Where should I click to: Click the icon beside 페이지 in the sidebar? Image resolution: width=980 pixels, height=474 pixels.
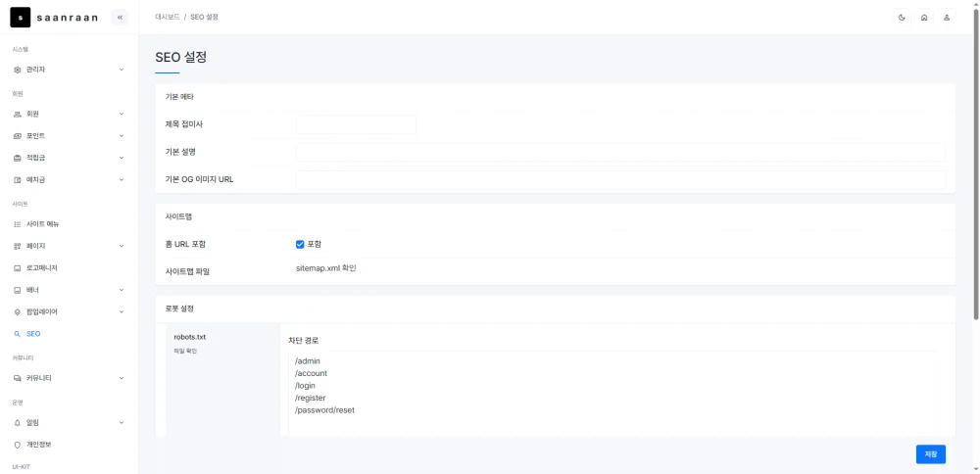click(x=18, y=246)
